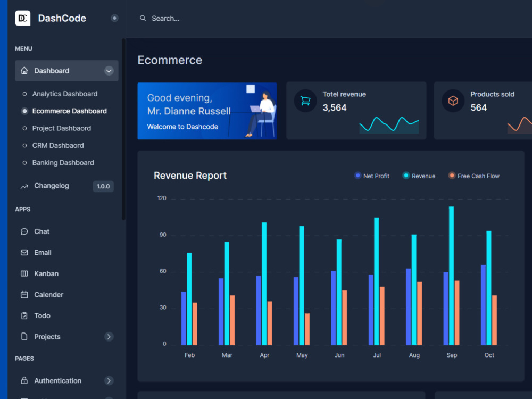The image size is (532, 399).
Task: Select the Banking Dashboard bullet
Action: pos(24,163)
